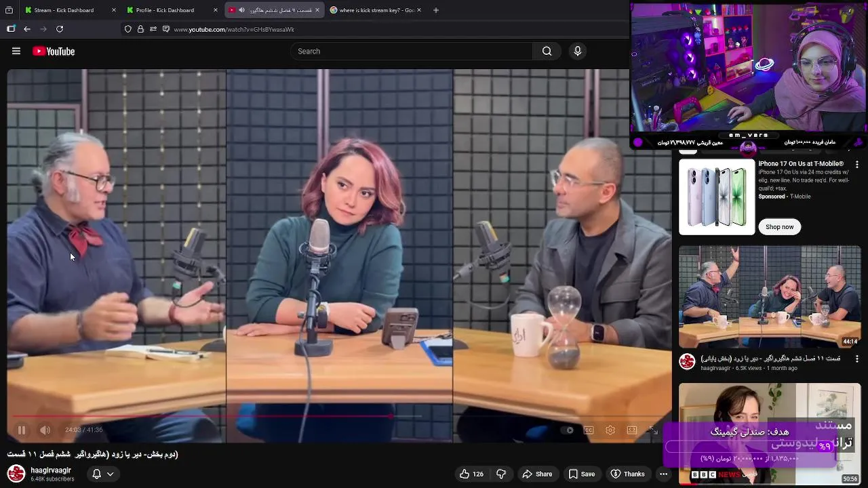Open the 44:14 recommended video thumbnail
Image resolution: width=868 pixels, height=488 pixels.
[770, 297]
